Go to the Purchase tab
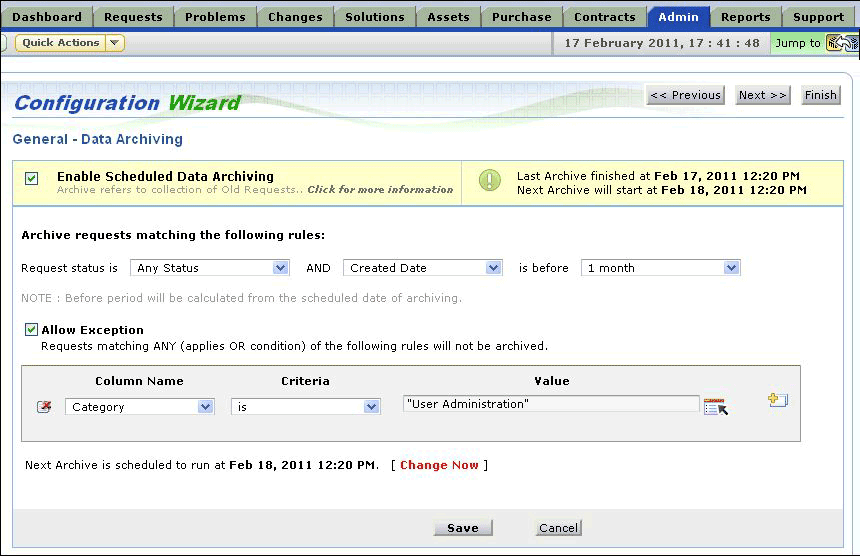This screenshot has width=860, height=556. coord(522,17)
